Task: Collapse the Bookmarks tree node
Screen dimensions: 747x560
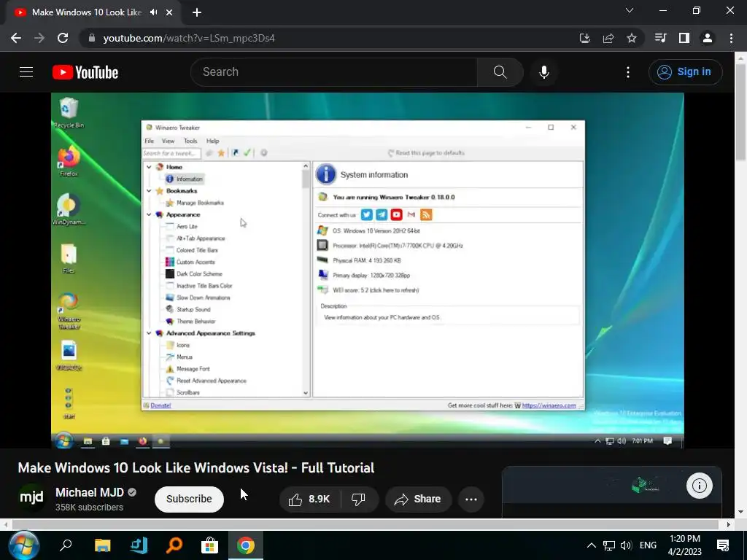Action: point(149,191)
